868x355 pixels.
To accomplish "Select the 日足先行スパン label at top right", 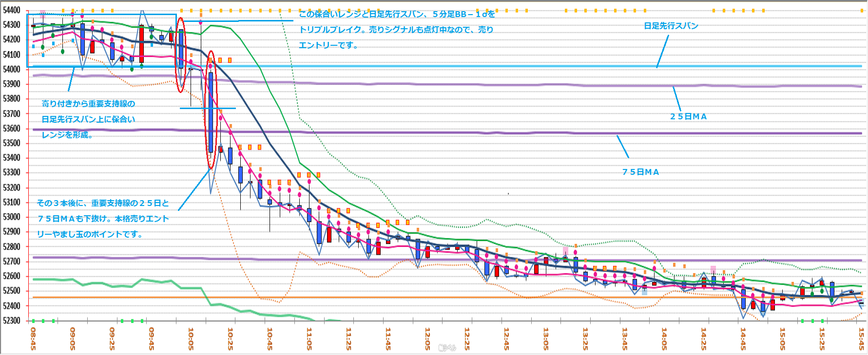I will click(x=671, y=26).
